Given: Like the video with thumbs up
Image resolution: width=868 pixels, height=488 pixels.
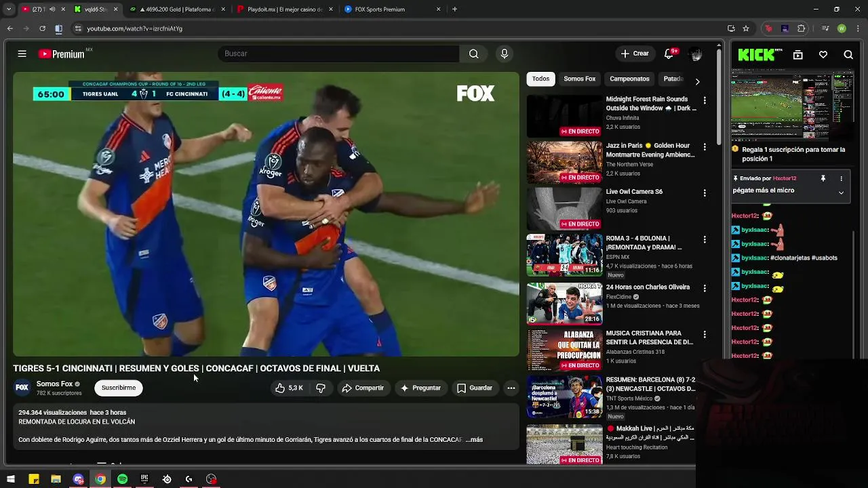Looking at the screenshot, I should (289, 388).
